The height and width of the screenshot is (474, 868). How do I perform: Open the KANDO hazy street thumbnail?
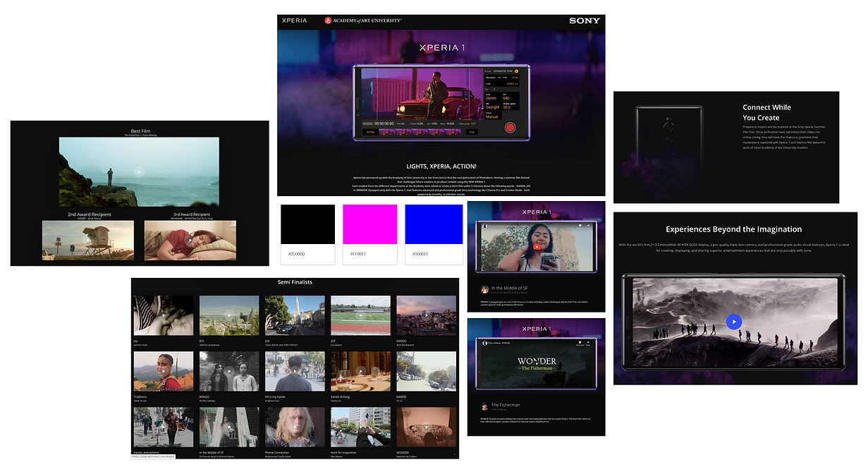426,371
